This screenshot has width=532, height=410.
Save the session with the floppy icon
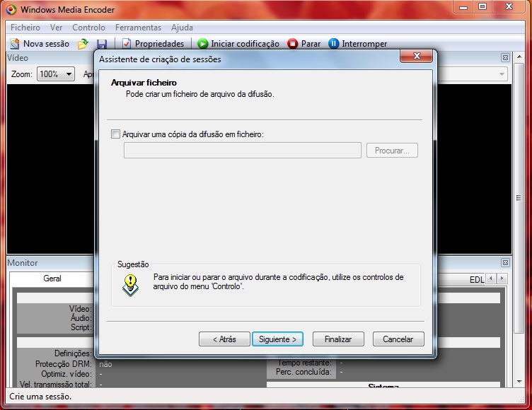[102, 44]
